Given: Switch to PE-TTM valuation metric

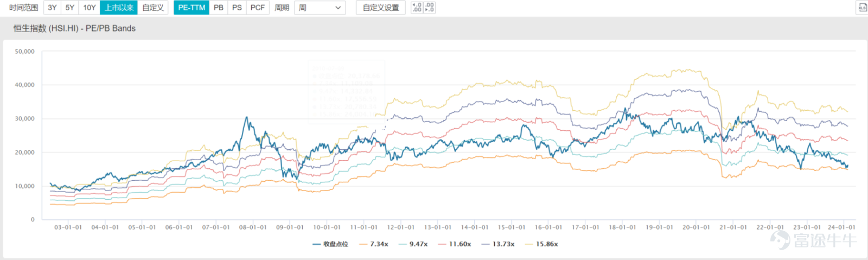Looking at the screenshot, I should (192, 8).
